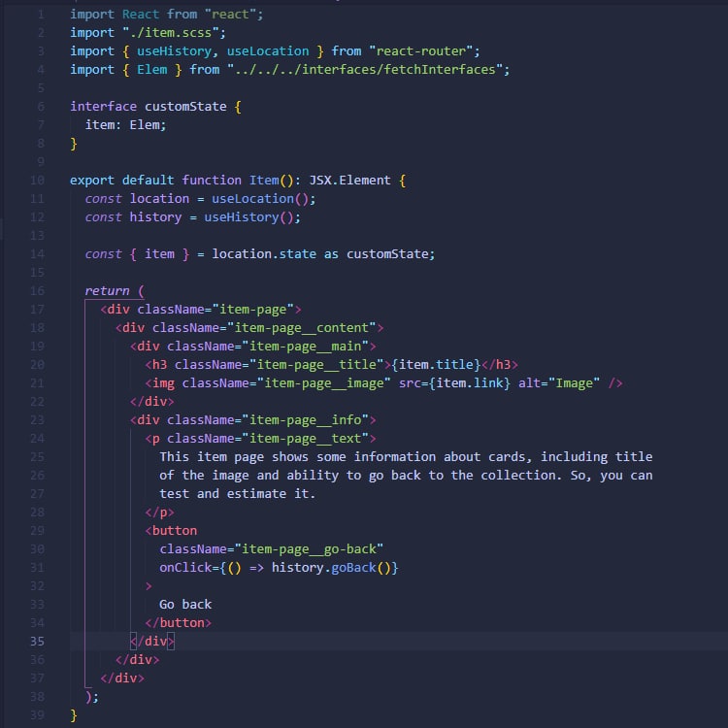Click the "item-page__go-back" className string
The width and height of the screenshot is (728, 728).
coord(309,549)
